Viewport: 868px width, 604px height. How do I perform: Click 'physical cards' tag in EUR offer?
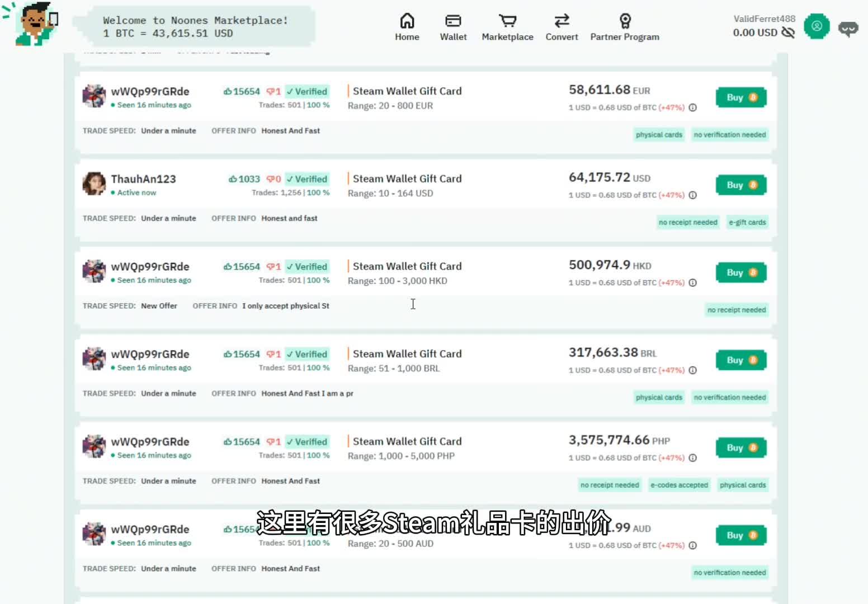[x=659, y=135]
